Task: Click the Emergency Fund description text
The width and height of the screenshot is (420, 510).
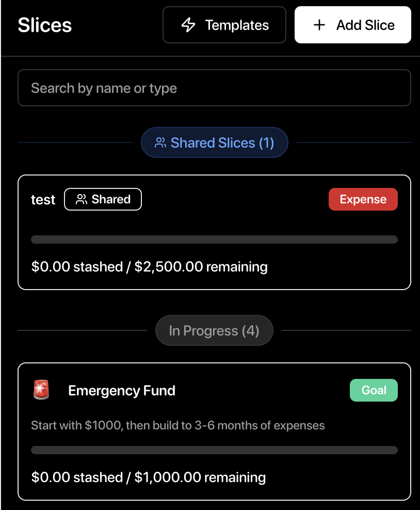Action: click(x=178, y=426)
